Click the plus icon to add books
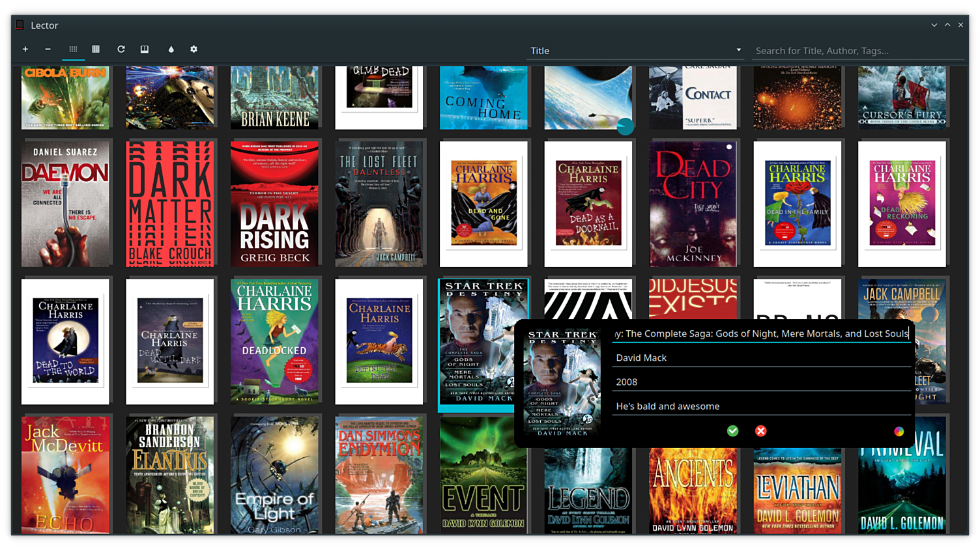 click(x=25, y=49)
